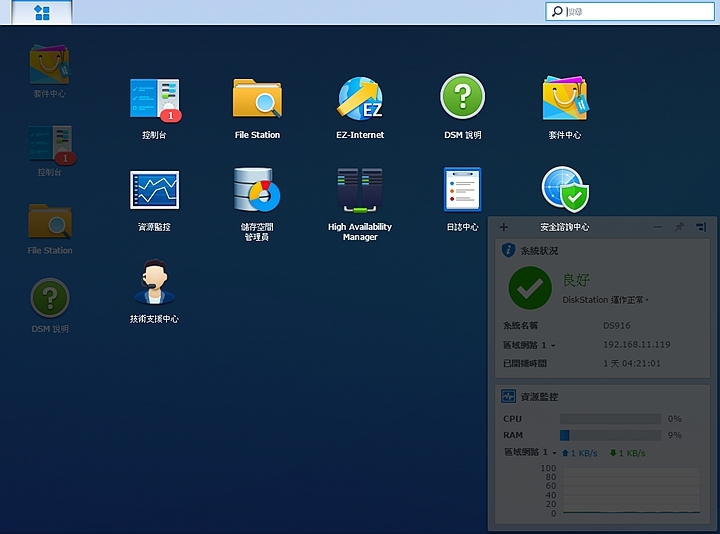This screenshot has height=534, width=720.
Task: Open 技術支援中心 (Support Center) icon
Action: [154, 283]
